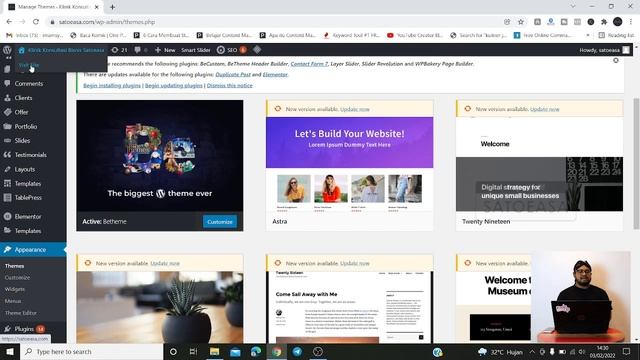The width and height of the screenshot is (640, 360).
Task: Open the Themes submenu item
Action: pos(15,266)
